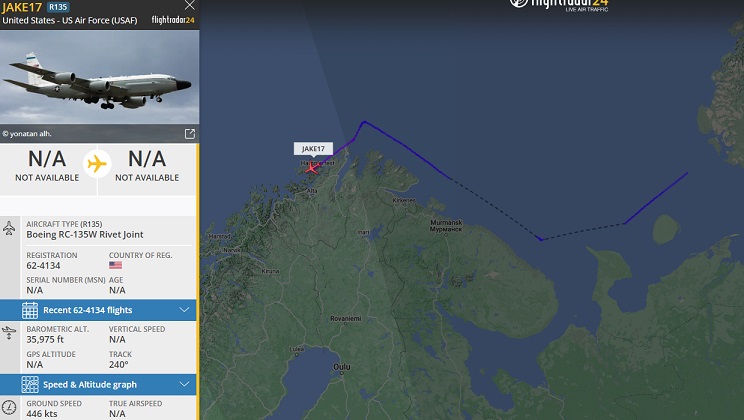The width and height of the screenshot is (744, 420).
Task: Click the yellow airplane route icon
Action: pyautogui.click(x=97, y=164)
